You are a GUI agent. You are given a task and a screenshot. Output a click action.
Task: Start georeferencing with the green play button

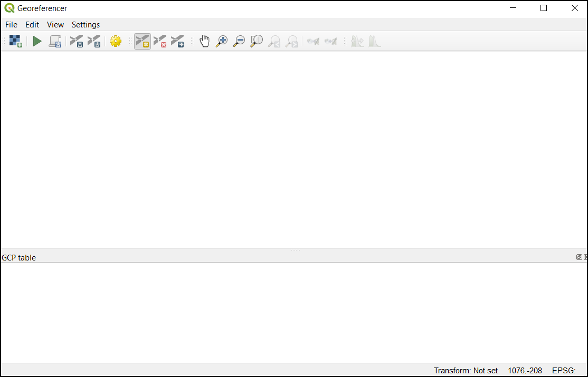[37, 41]
